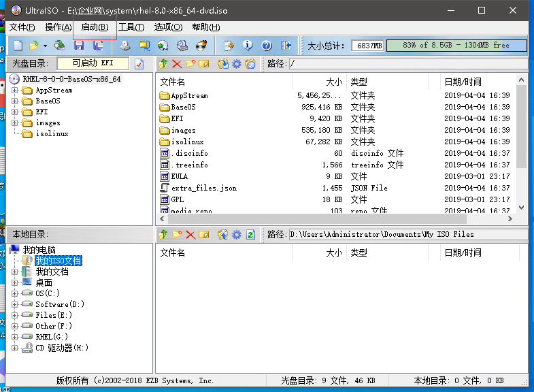Click the 6837MB total size field

(x=367, y=46)
